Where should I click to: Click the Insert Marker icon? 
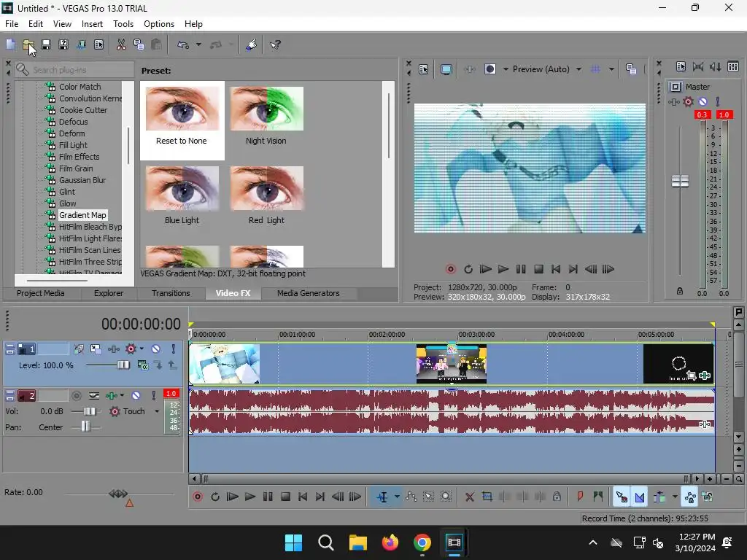[580, 497]
